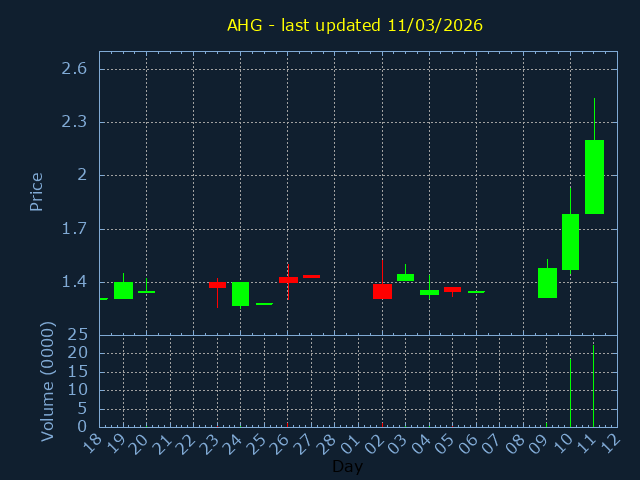Click the 1.7 price tick label

75,229
